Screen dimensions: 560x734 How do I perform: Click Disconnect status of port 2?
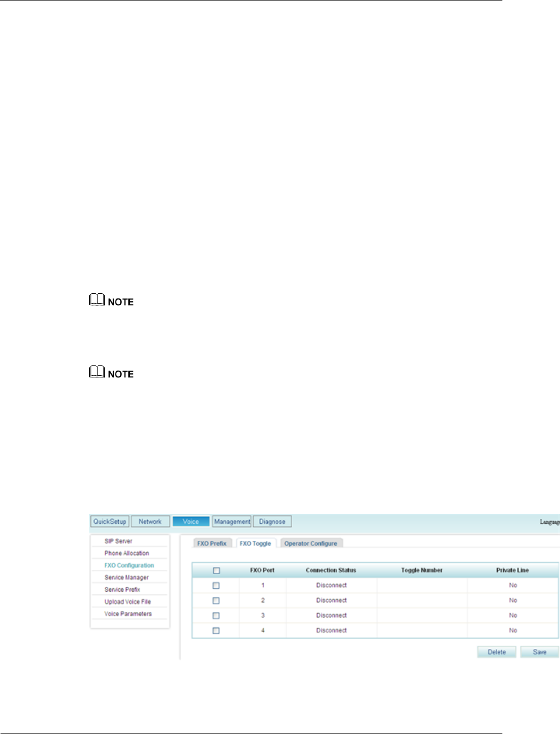click(x=332, y=601)
